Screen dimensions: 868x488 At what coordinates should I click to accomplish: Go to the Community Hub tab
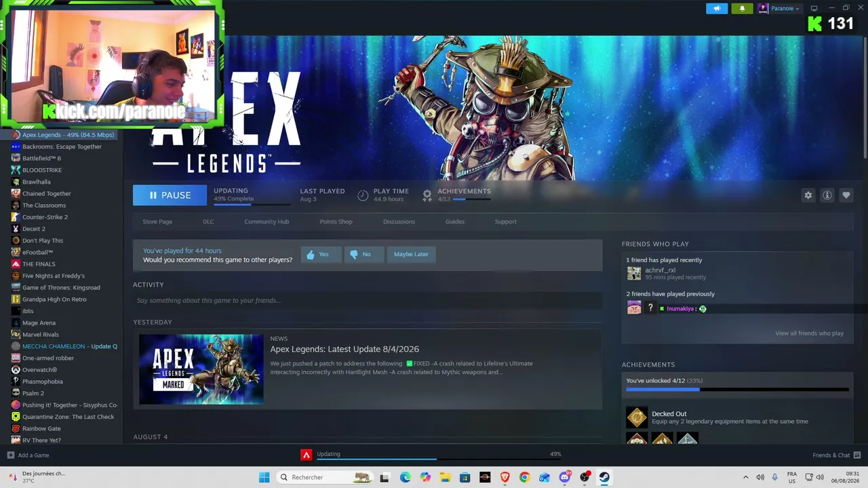coord(267,222)
